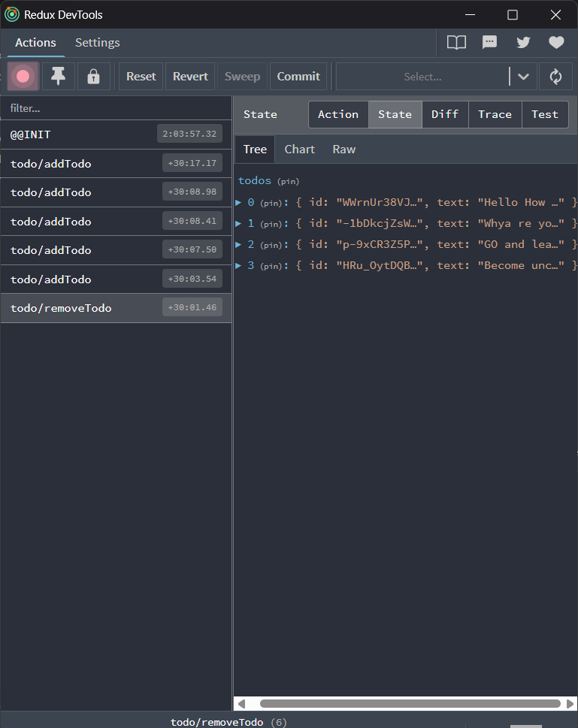The image size is (578, 728).
Task: Select the State inspector tab
Action: [x=395, y=114]
